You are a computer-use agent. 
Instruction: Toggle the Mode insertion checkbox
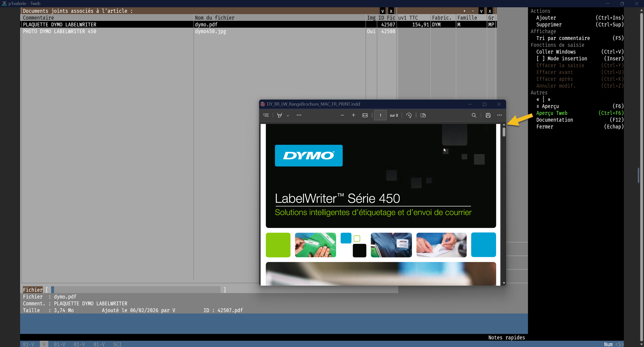[540, 59]
